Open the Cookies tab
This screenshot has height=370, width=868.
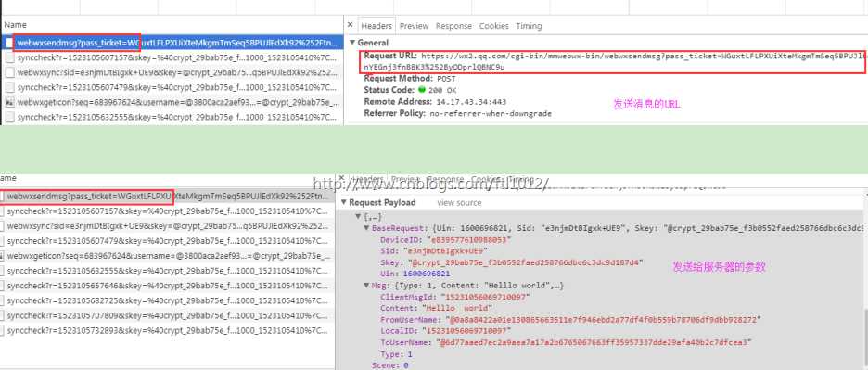(x=493, y=26)
